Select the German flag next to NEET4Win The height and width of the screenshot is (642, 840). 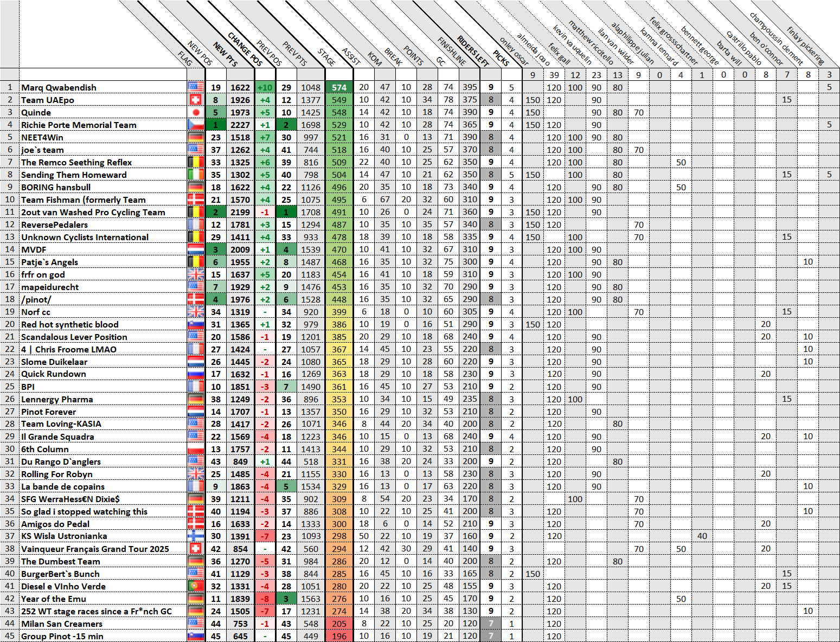(x=196, y=137)
